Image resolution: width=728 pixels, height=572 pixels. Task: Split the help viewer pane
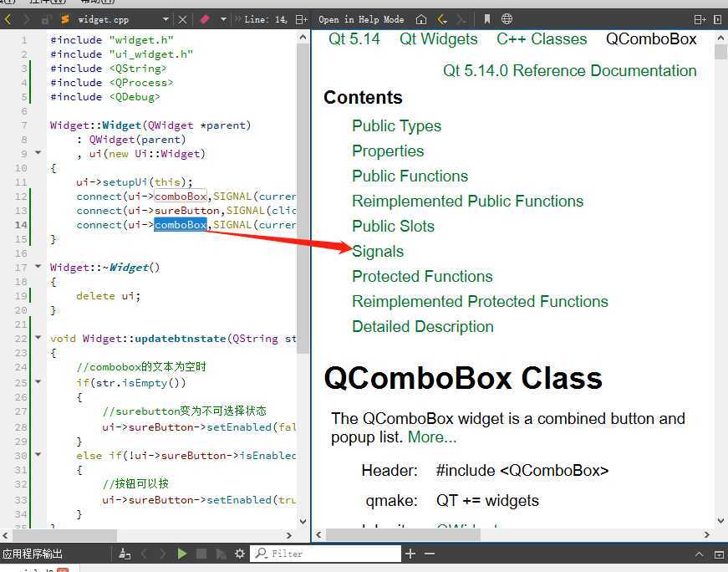700,19
